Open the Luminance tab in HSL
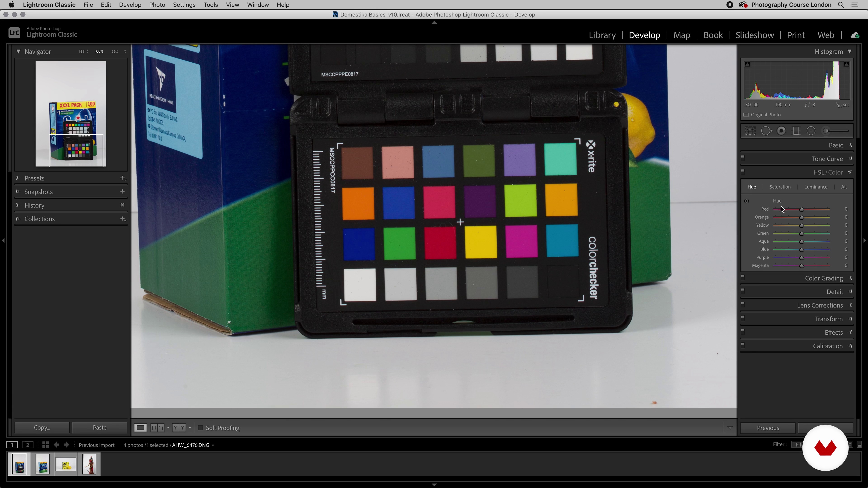 [x=816, y=187]
